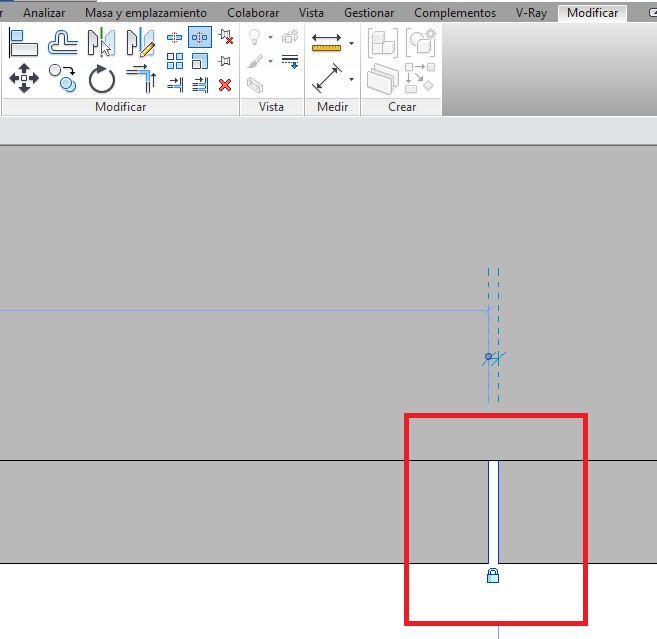The width and height of the screenshot is (657, 639).
Task: Activate the Move tool with four arrows
Action: click(x=23, y=79)
